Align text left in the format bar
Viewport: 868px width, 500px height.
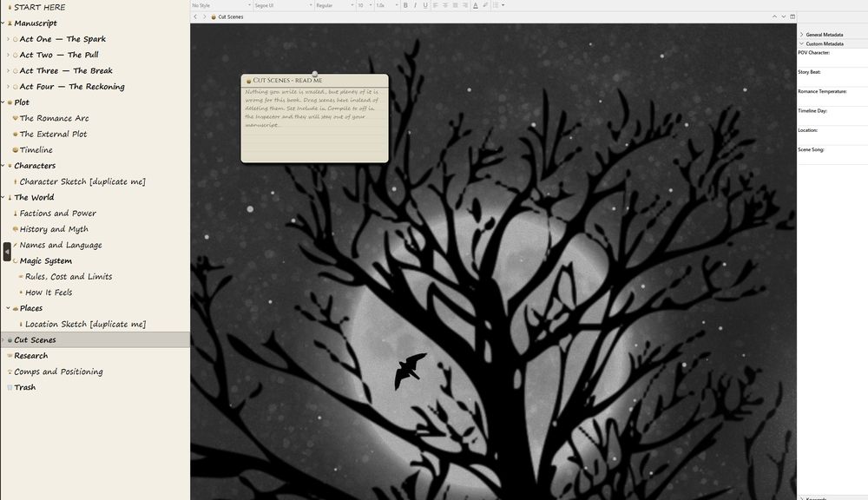tap(435, 5)
